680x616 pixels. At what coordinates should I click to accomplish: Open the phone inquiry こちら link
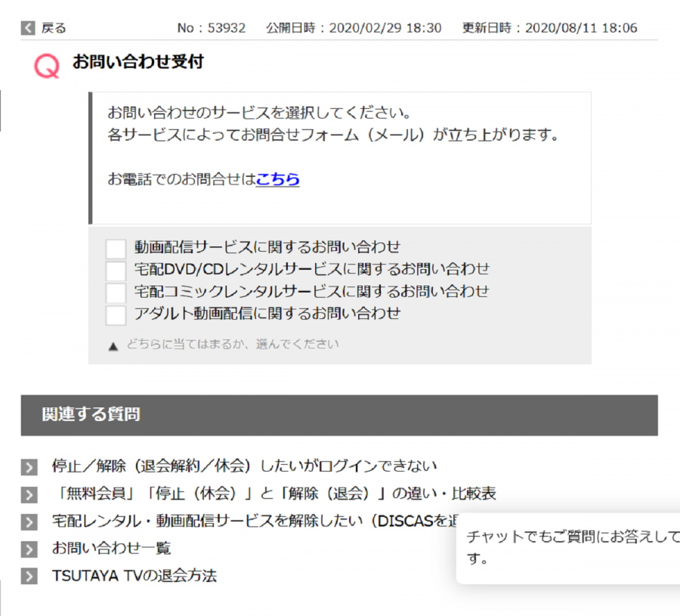[x=277, y=178]
